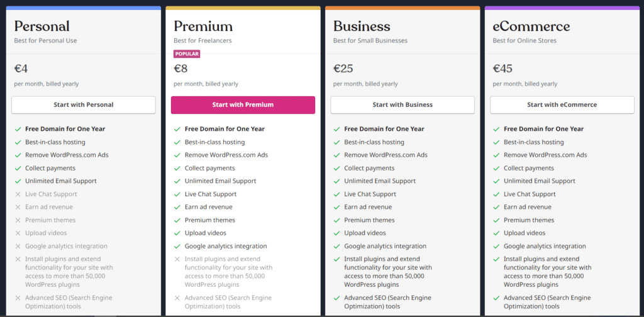Screen dimensions: 644x317
Task: Click Business plan's orange top color bar
Action: point(402,8)
